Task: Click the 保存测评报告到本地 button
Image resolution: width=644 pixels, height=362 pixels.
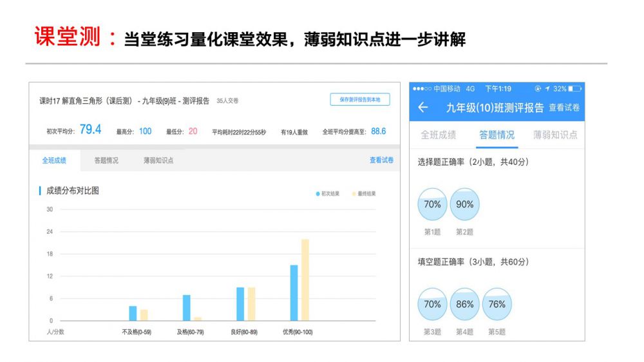Action: click(x=360, y=99)
